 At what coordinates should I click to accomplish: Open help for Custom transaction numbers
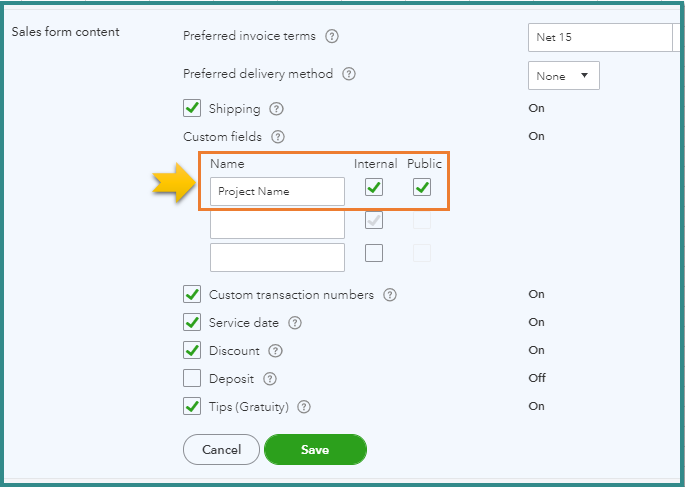(x=390, y=295)
